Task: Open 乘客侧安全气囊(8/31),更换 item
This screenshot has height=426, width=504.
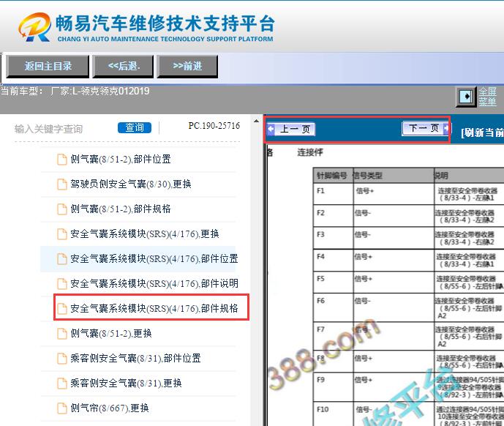Action: (x=126, y=384)
